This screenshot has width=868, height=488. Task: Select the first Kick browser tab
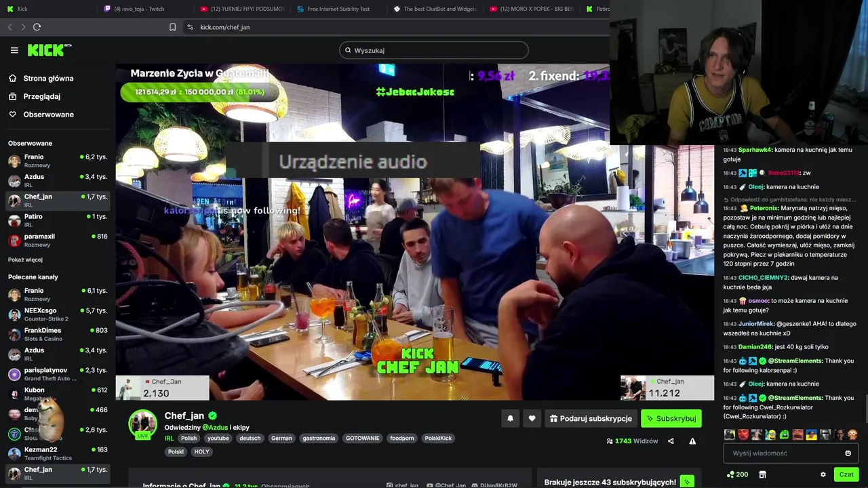click(47, 9)
